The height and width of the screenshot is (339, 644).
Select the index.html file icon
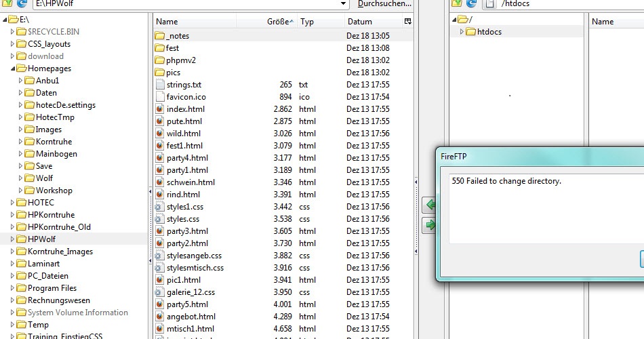(x=159, y=109)
